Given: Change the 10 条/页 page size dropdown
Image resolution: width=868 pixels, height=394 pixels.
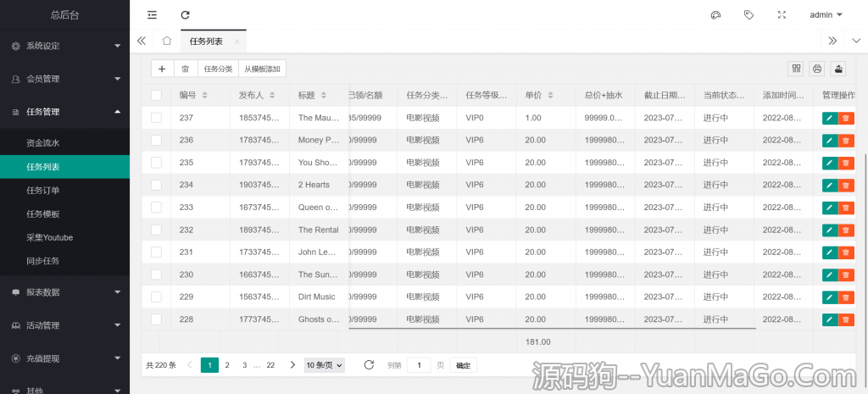Looking at the screenshot, I should (325, 364).
